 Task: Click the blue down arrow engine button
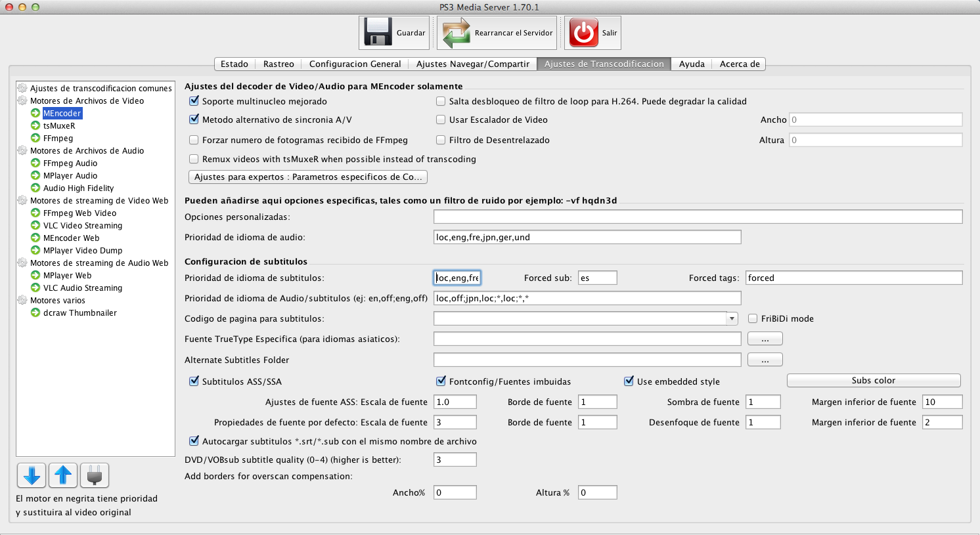[31, 475]
